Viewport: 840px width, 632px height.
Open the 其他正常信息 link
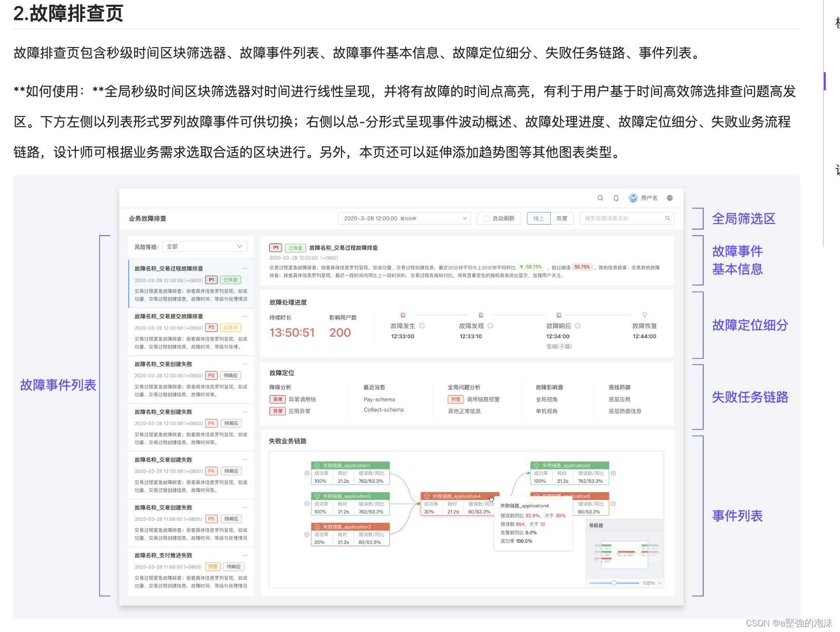pos(464,412)
